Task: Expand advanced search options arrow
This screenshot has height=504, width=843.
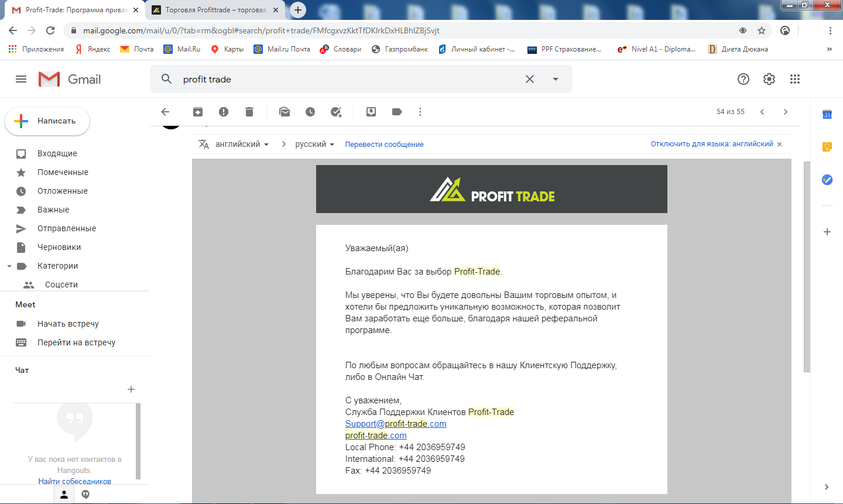Action: point(556,79)
